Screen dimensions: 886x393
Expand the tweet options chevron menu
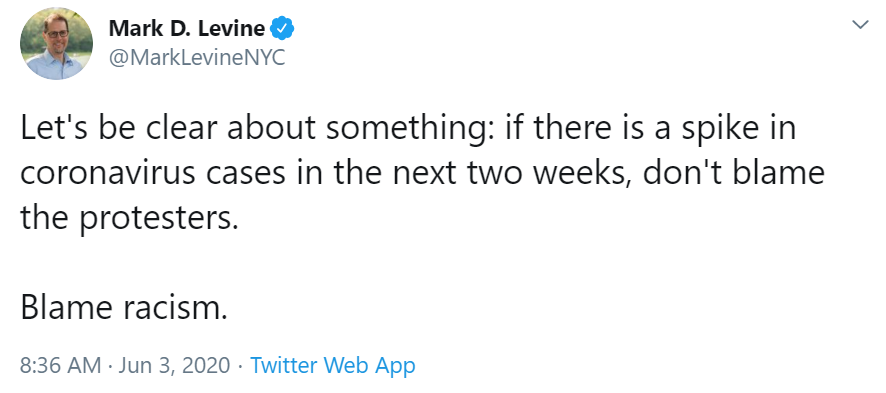coord(860,24)
